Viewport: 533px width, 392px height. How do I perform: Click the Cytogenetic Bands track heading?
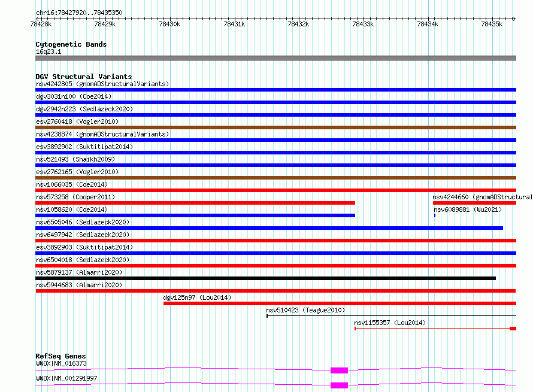pyautogui.click(x=71, y=44)
